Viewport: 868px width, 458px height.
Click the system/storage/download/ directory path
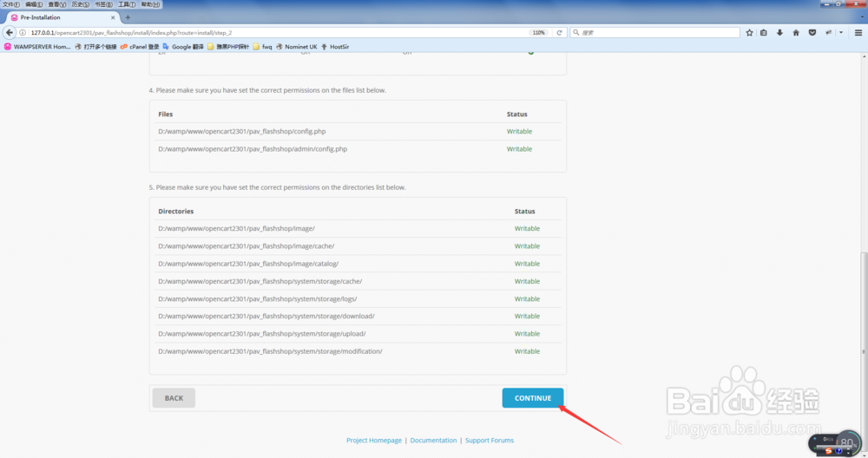(266, 317)
